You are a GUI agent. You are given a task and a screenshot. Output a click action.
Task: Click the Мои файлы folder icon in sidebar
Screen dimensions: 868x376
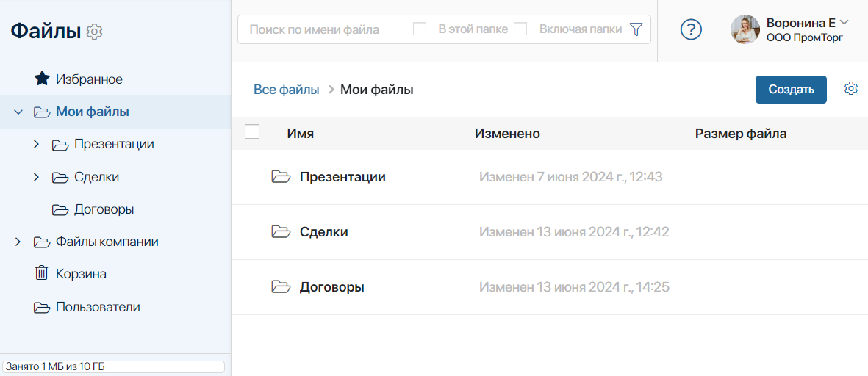pos(41,112)
